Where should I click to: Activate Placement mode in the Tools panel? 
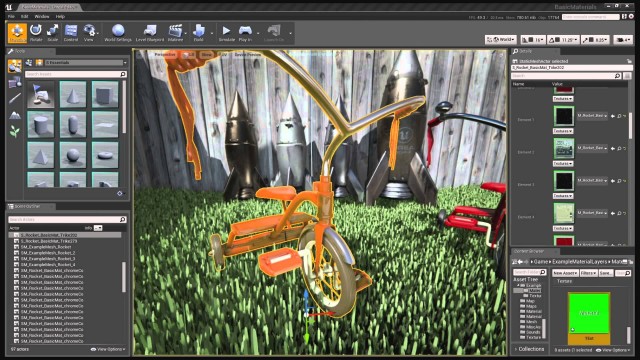(x=15, y=66)
